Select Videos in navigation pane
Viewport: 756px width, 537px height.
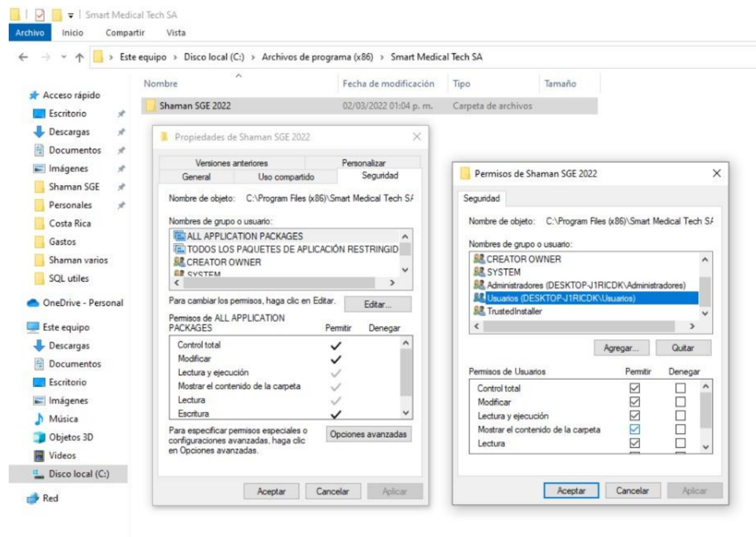click(x=61, y=456)
